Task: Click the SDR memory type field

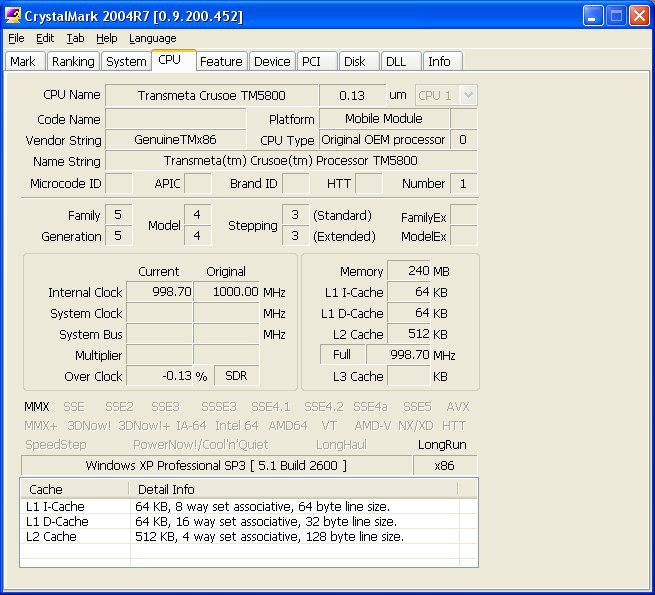Action: tap(236, 376)
